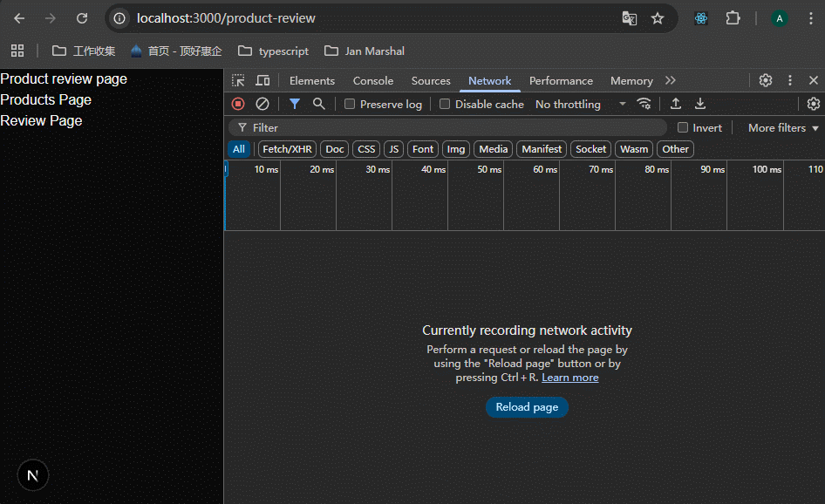Image resolution: width=825 pixels, height=504 pixels.
Task: Open DevTools settings gear
Action: (x=766, y=80)
